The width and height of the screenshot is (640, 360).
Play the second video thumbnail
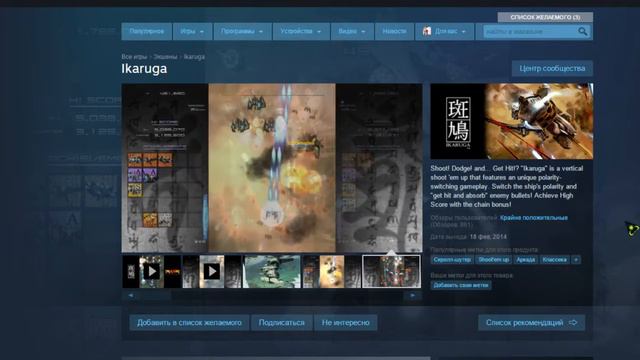point(212,271)
